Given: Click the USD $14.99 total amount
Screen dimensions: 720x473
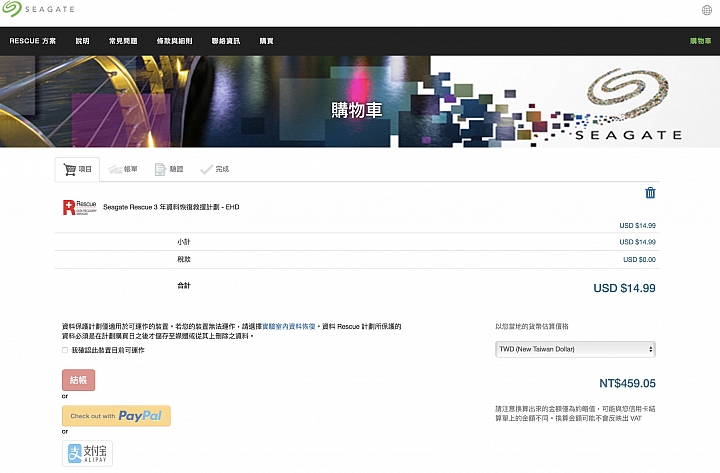Looking at the screenshot, I should 624,288.
